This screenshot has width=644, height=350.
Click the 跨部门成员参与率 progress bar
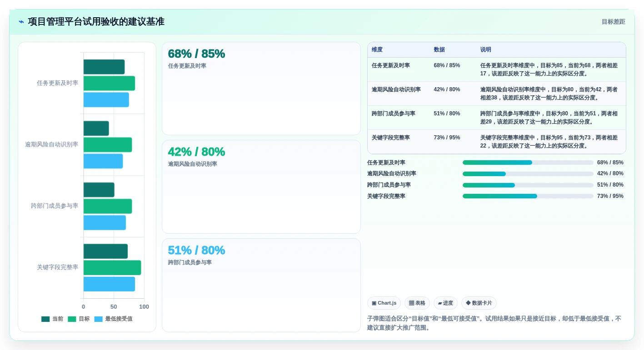[x=528, y=185]
